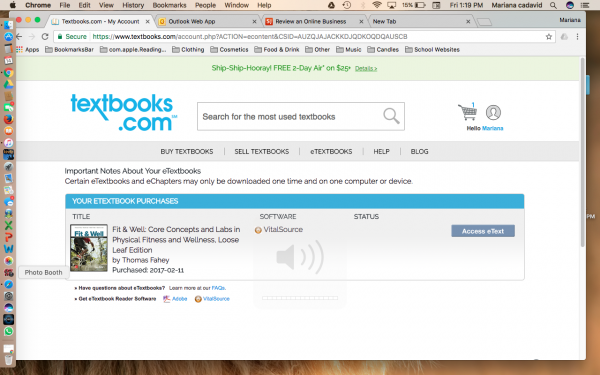Open BUY TEXTBOOKS navigation item
The width and height of the screenshot is (600, 375).
187,152
